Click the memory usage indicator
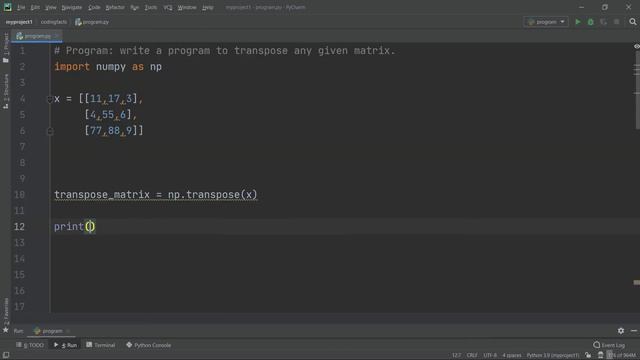This screenshot has width=640, height=360. (x=622, y=356)
